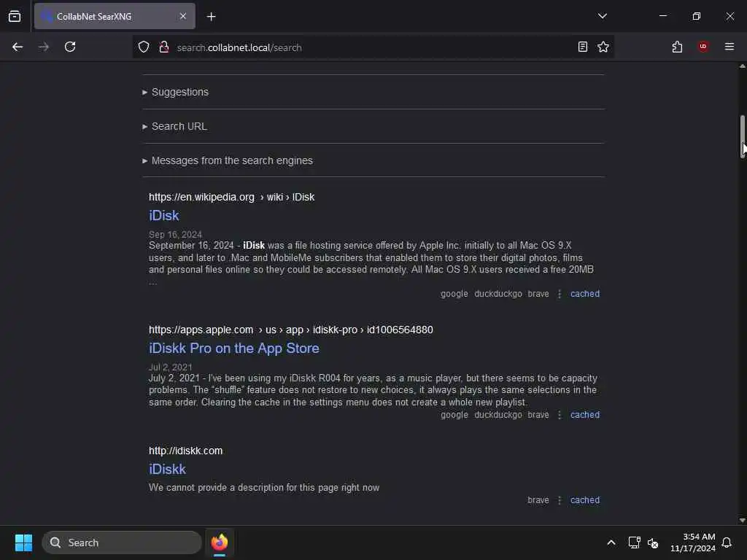Open the network status tray icon
The width and height of the screenshot is (747, 560).
tap(634, 542)
